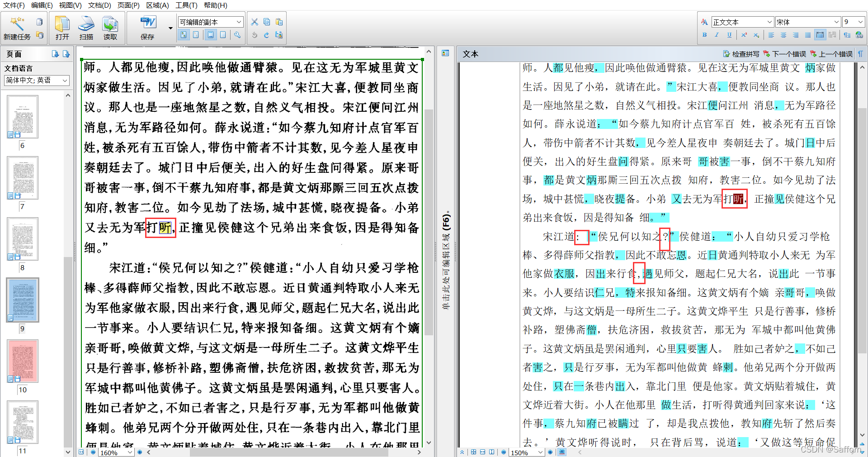The width and height of the screenshot is (868, 457).
Task: Toggle italic formatting
Action: [x=717, y=35]
